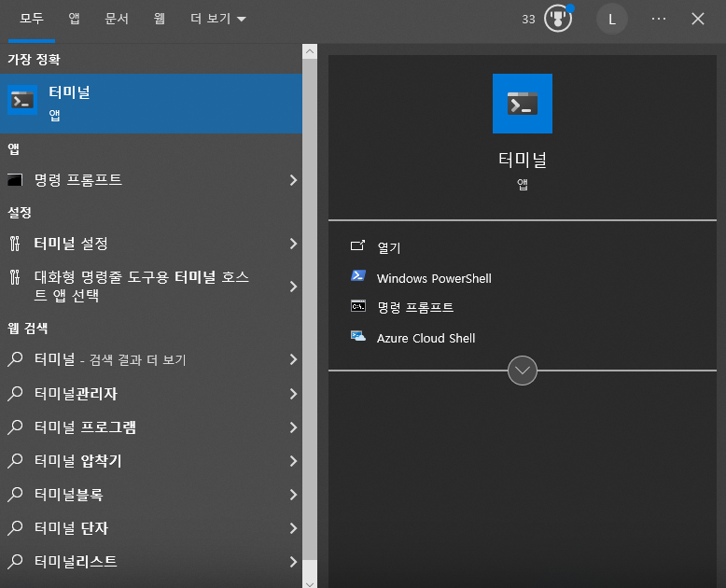Screen dimensions: 726x588
Task: Click search icon beside 검색 결과 더 보기
Action: click(x=15, y=359)
